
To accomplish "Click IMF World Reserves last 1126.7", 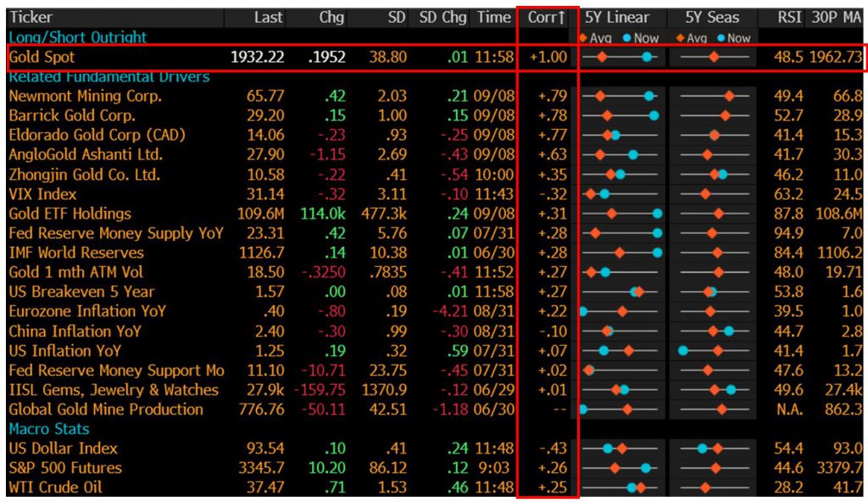I will click(261, 253).
